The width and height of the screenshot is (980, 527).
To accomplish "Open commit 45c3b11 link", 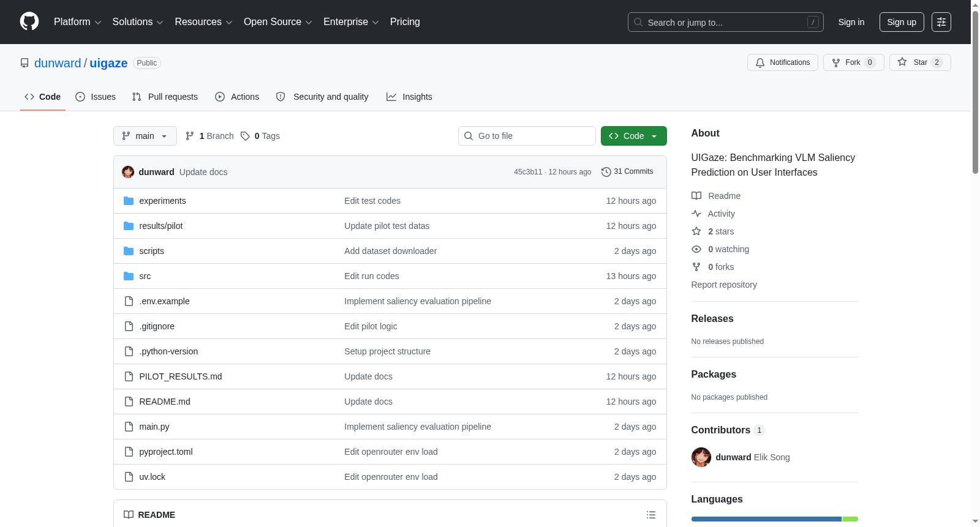I will 528,172.
